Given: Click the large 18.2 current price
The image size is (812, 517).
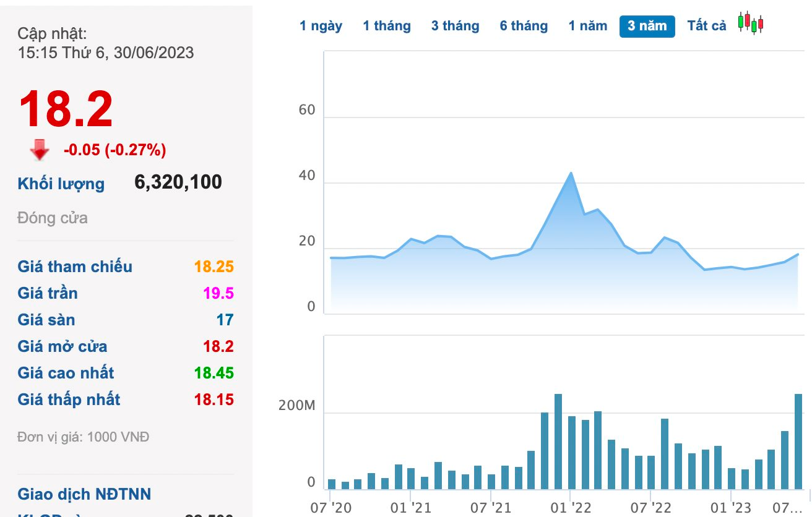Looking at the screenshot, I should 66,110.
